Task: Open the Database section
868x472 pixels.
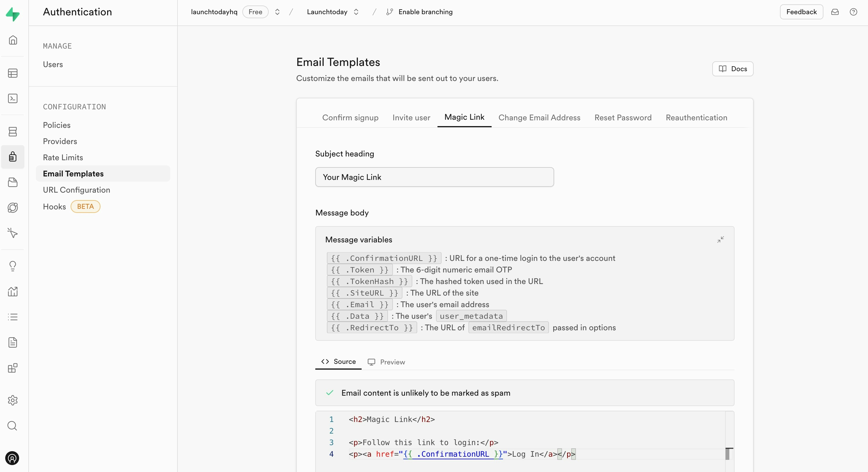Action: [x=13, y=131]
